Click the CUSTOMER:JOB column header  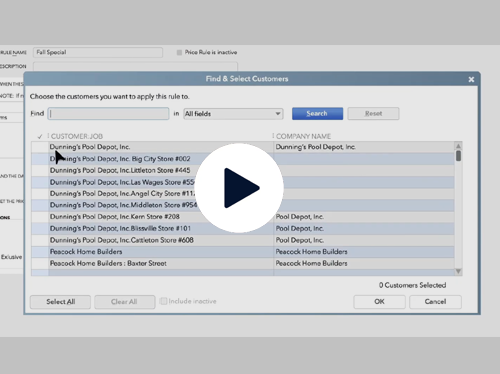77,136
